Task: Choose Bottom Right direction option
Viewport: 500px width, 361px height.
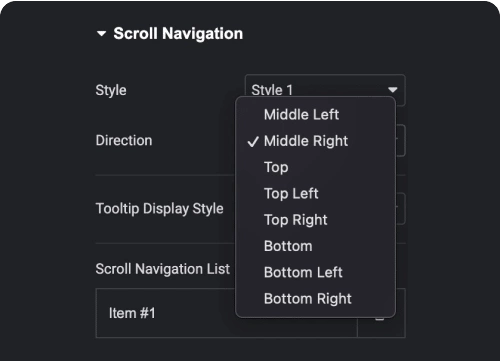Action: [308, 299]
